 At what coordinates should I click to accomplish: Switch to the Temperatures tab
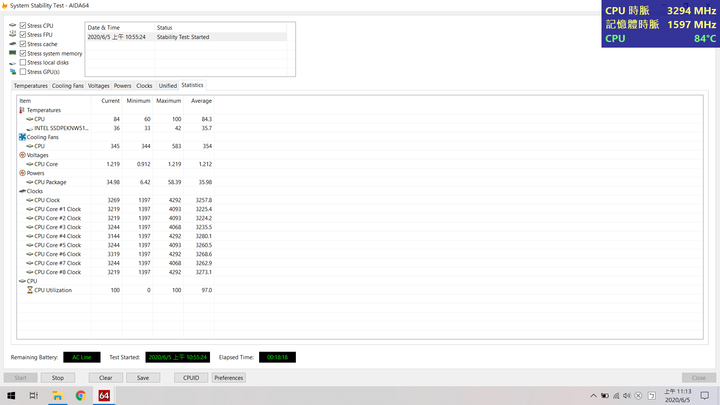(30, 86)
